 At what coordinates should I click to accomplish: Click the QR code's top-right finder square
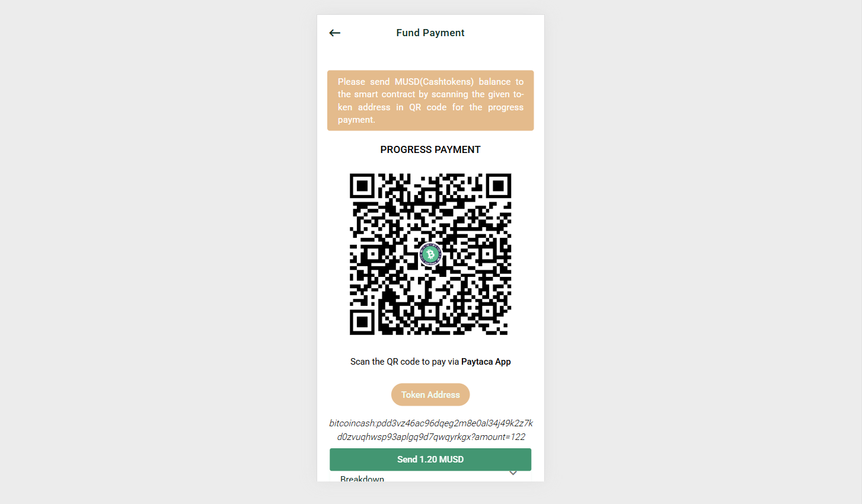click(x=499, y=186)
